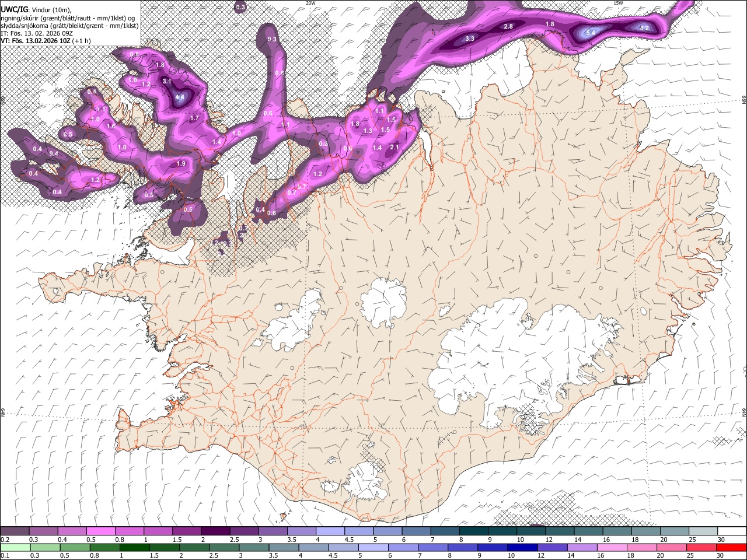
Task: Select rain legend swatch between 25 and 30
Action: [700, 548]
